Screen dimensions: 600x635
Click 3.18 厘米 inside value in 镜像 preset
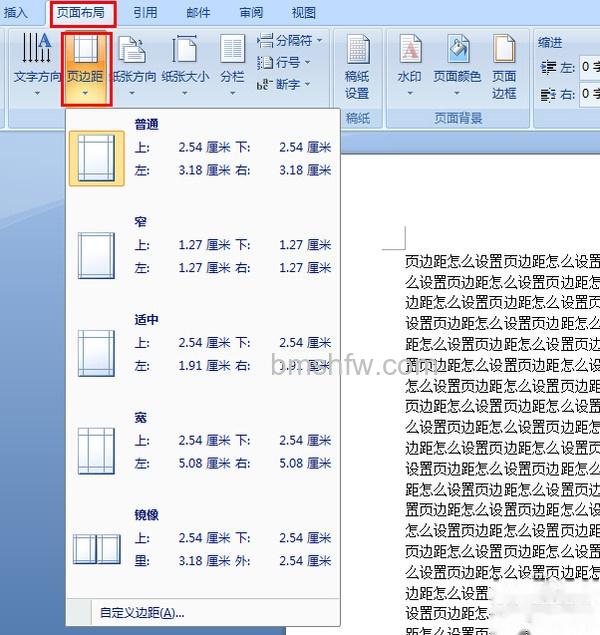(204, 560)
